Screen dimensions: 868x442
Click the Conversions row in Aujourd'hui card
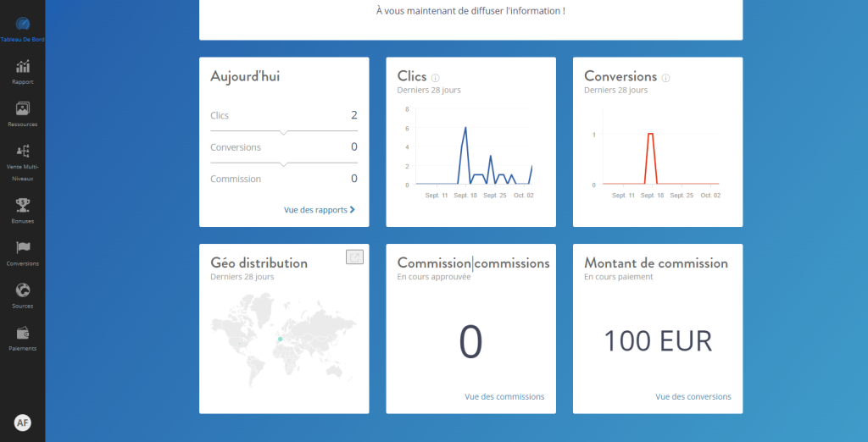284,147
